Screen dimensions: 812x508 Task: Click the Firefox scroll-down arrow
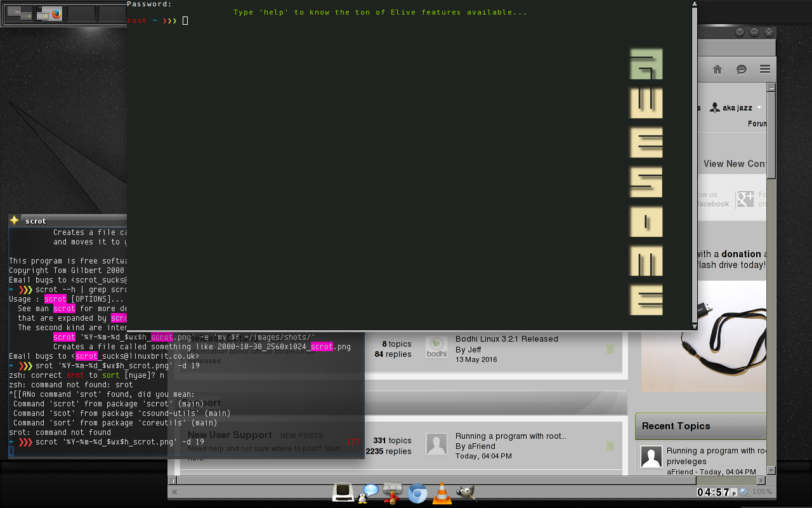[771, 471]
